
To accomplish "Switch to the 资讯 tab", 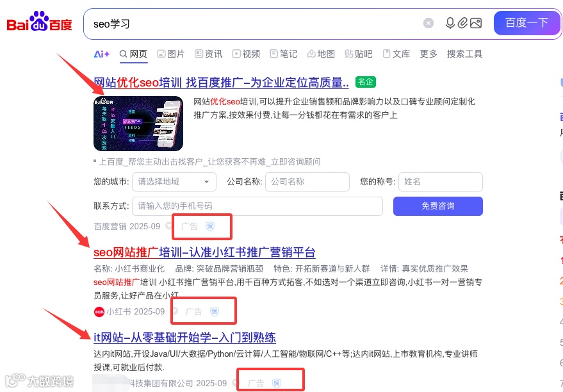I will pyautogui.click(x=209, y=54).
